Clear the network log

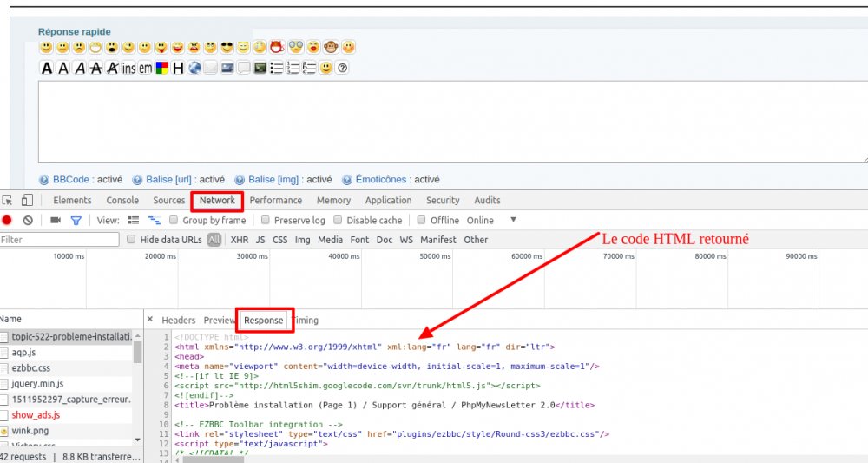[x=28, y=221]
